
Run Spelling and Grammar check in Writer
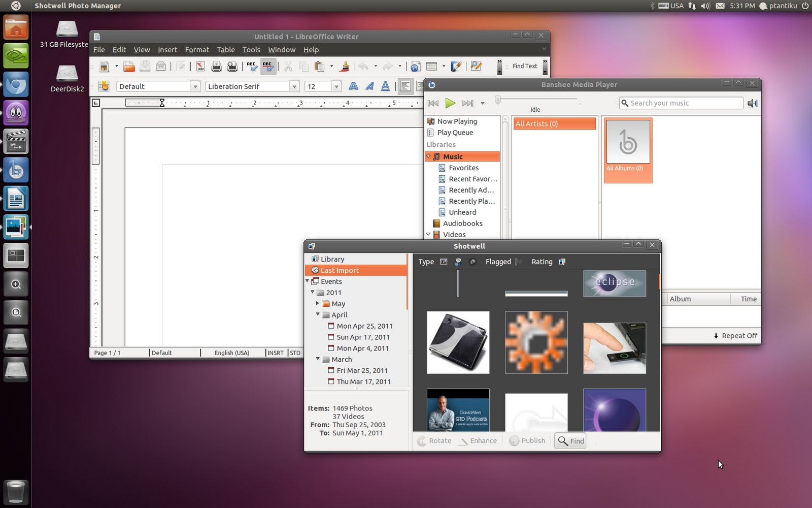(252, 67)
